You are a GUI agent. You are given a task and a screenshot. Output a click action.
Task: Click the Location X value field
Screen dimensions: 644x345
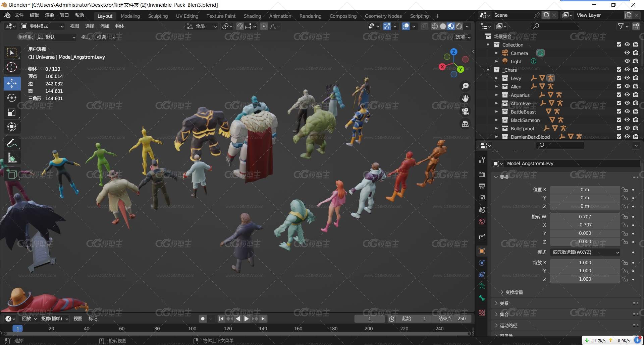click(x=585, y=190)
